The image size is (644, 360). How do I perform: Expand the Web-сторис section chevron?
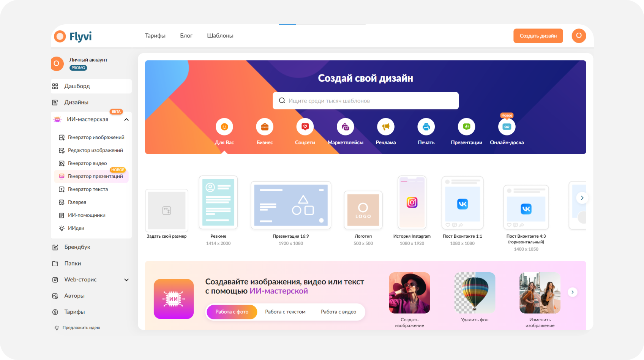point(126,280)
